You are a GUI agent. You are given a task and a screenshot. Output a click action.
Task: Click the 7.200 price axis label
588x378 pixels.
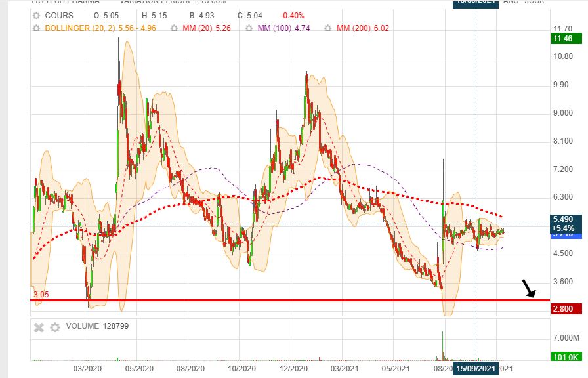(563, 169)
